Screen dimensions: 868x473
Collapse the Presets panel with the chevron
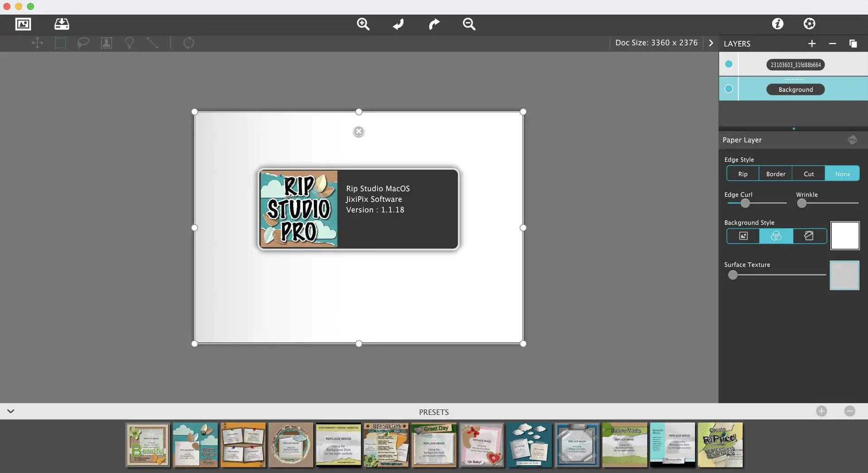coord(11,411)
